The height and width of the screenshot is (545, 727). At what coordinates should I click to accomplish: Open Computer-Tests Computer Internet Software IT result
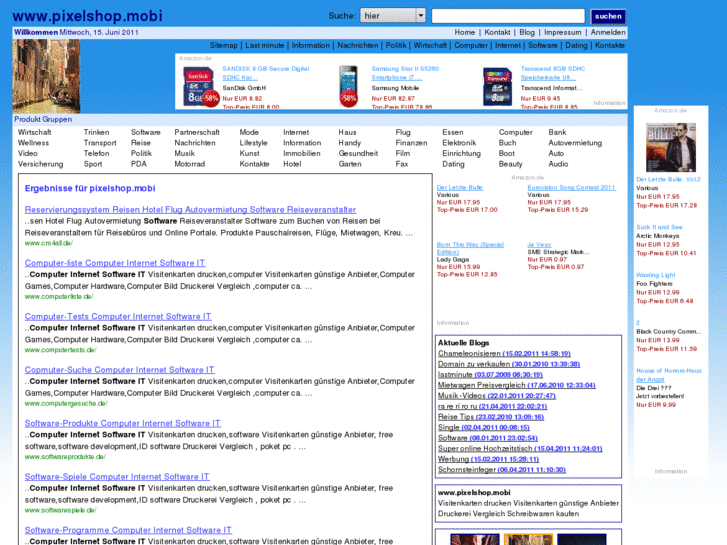(118, 316)
